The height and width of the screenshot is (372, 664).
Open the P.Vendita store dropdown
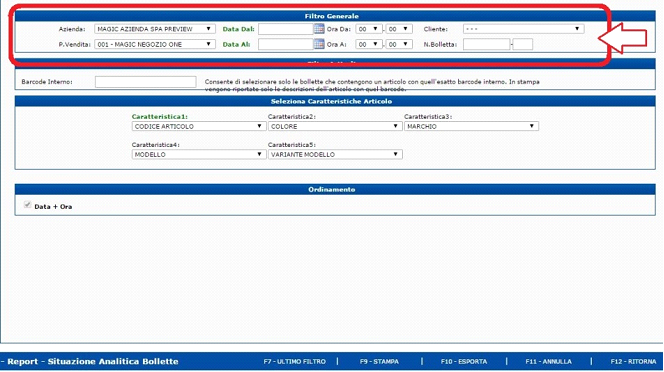point(155,44)
